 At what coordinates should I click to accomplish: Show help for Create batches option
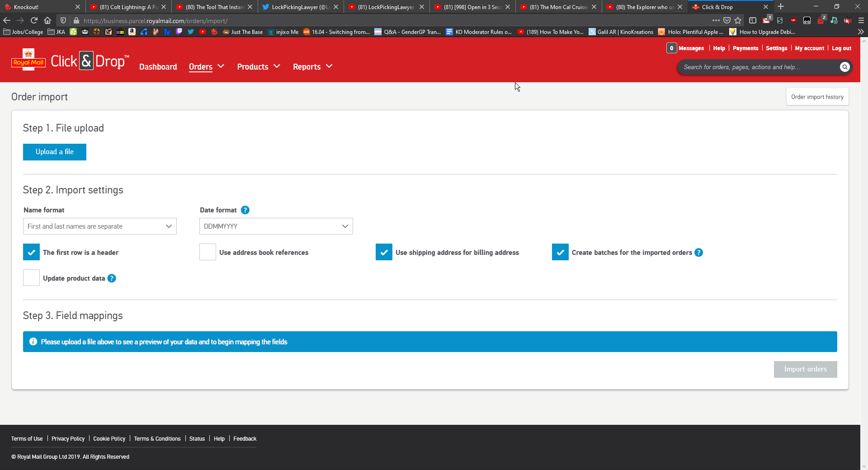click(698, 253)
